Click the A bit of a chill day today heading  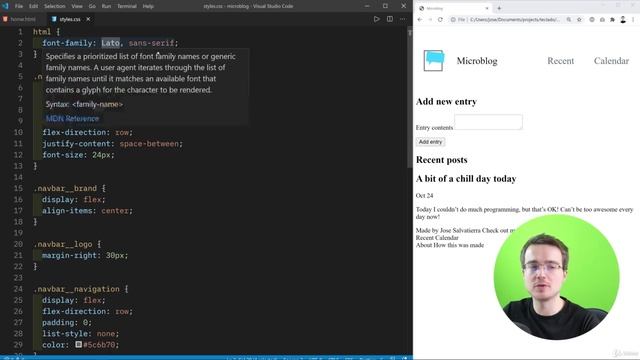coord(466,178)
